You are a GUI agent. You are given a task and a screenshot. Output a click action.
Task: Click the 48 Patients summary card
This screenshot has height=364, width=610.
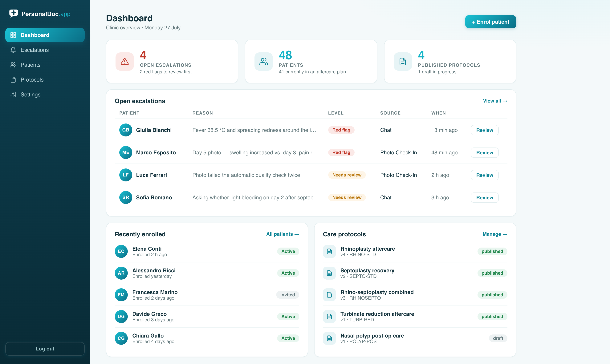pos(311,62)
